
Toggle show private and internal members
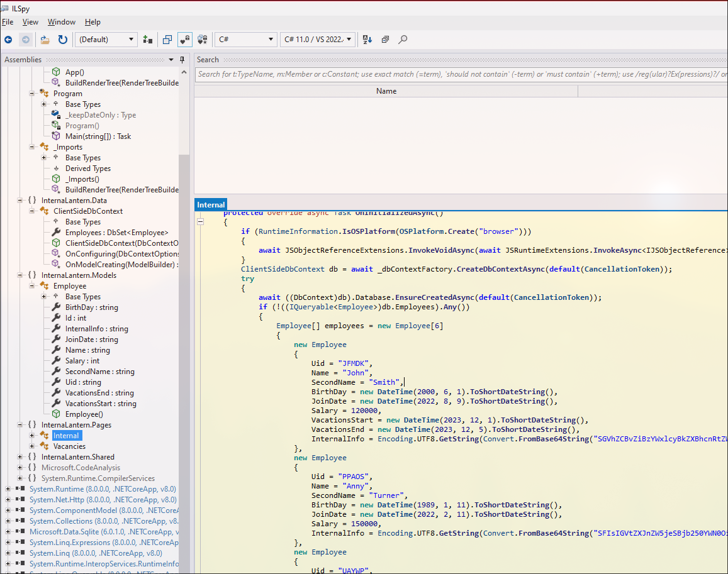pos(185,40)
